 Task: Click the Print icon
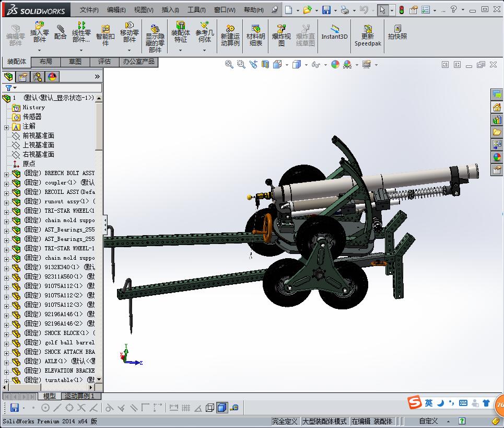(x=345, y=10)
